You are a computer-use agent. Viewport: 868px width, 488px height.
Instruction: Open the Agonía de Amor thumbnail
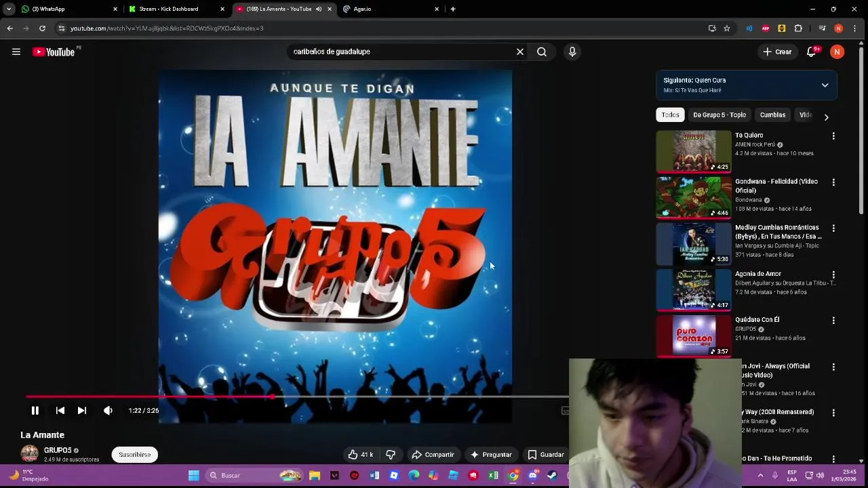[x=694, y=289]
